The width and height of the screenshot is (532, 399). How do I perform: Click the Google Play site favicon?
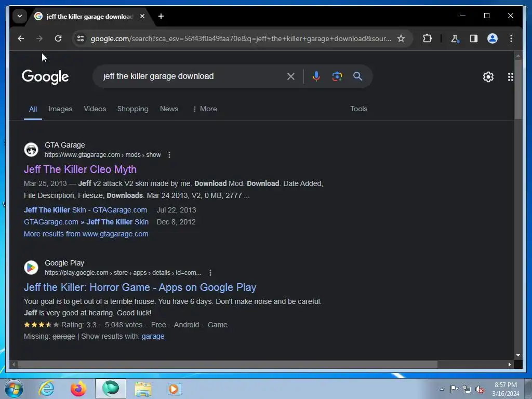(31, 268)
